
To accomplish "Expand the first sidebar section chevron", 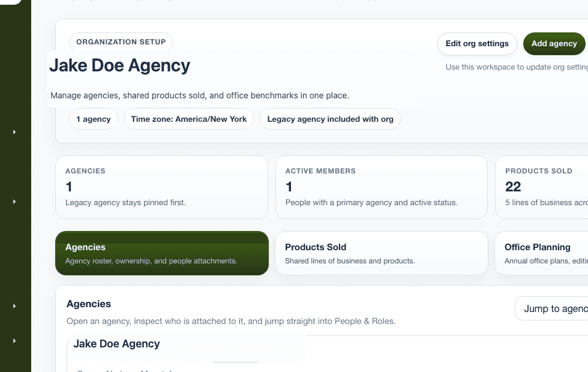I will point(14,132).
